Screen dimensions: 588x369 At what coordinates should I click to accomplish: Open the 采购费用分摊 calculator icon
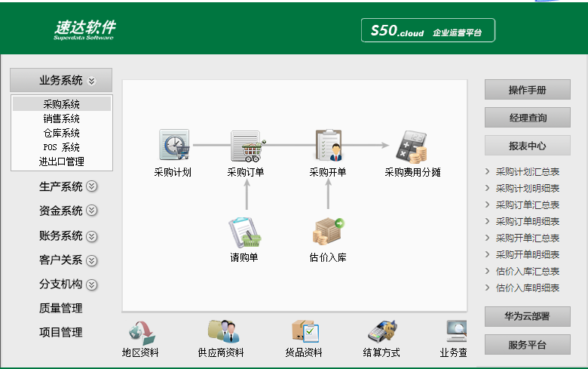412,147
